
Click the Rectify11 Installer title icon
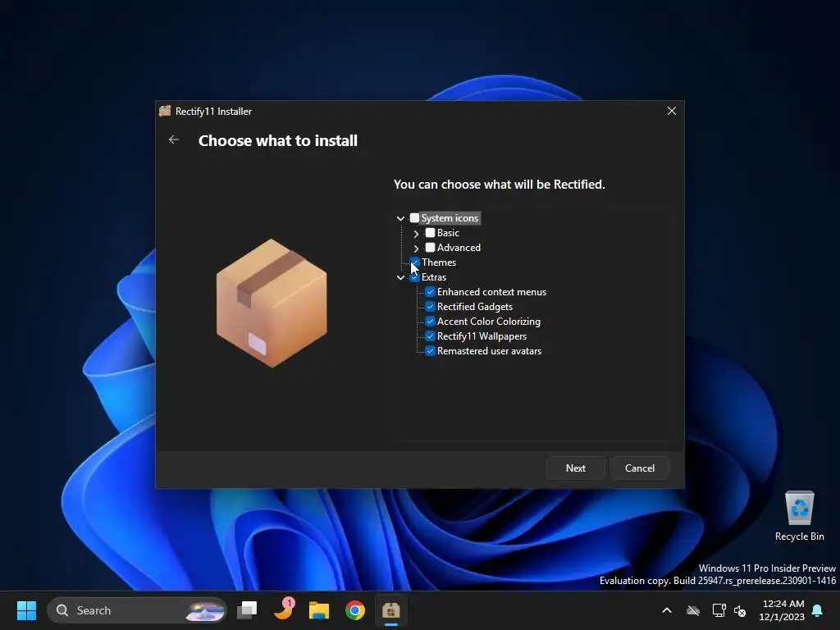165,111
